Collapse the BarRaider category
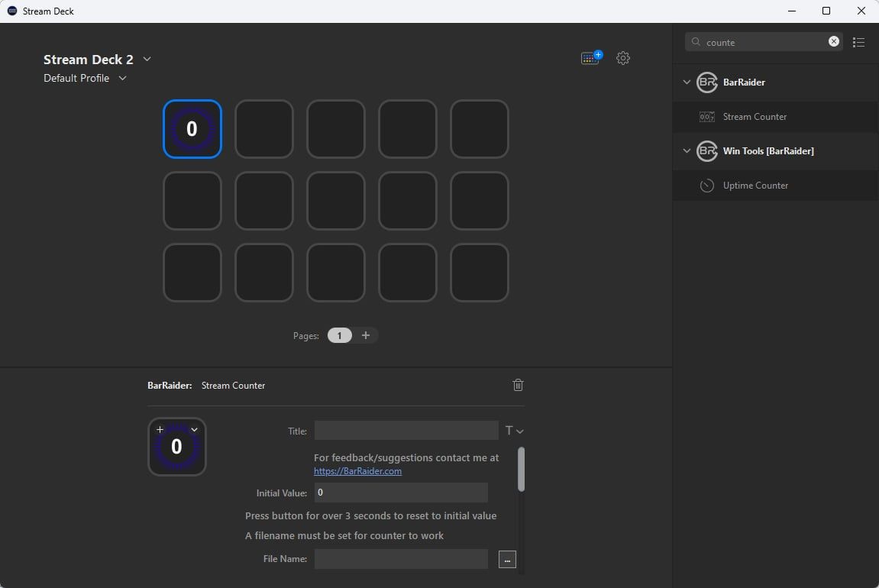Screen dimensions: 879x588 click(687, 82)
